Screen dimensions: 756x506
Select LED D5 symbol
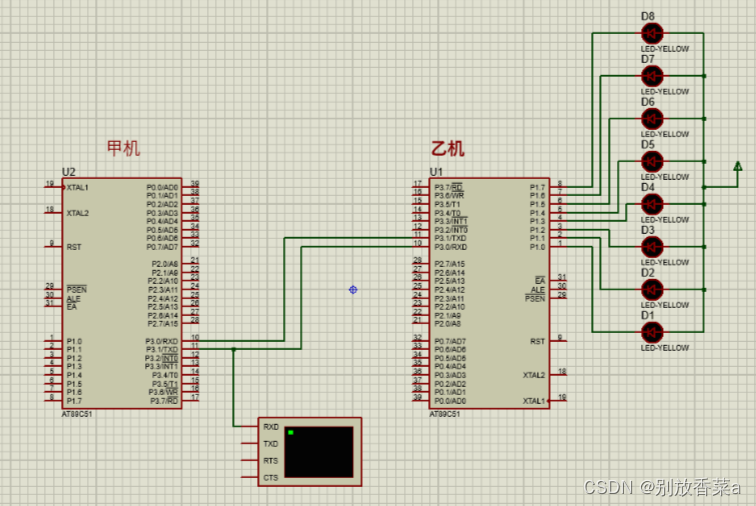tap(652, 162)
